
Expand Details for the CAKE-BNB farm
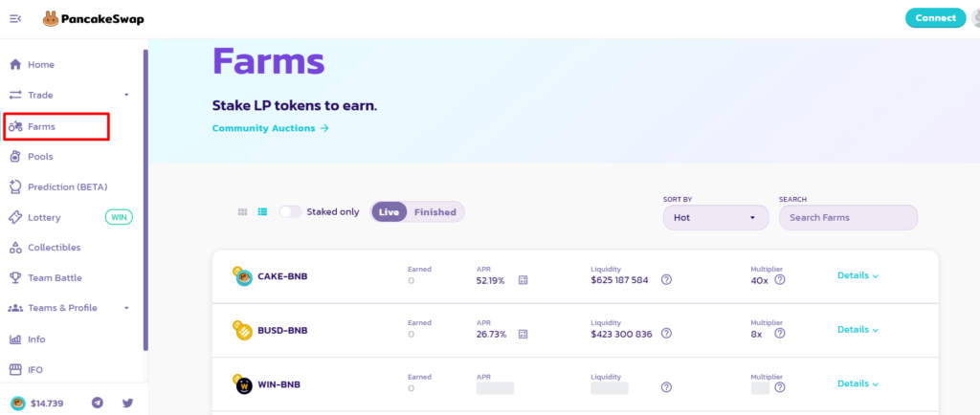click(x=857, y=275)
